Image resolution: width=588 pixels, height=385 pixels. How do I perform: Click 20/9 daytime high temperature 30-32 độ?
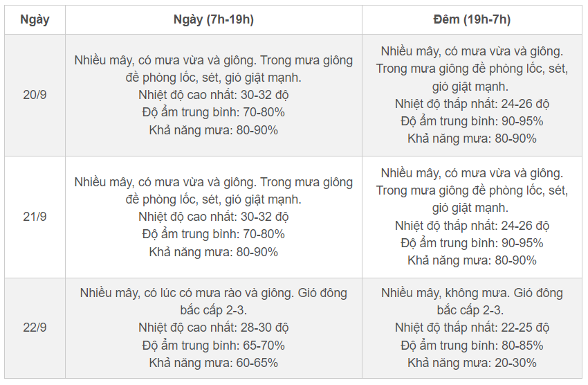click(x=213, y=95)
